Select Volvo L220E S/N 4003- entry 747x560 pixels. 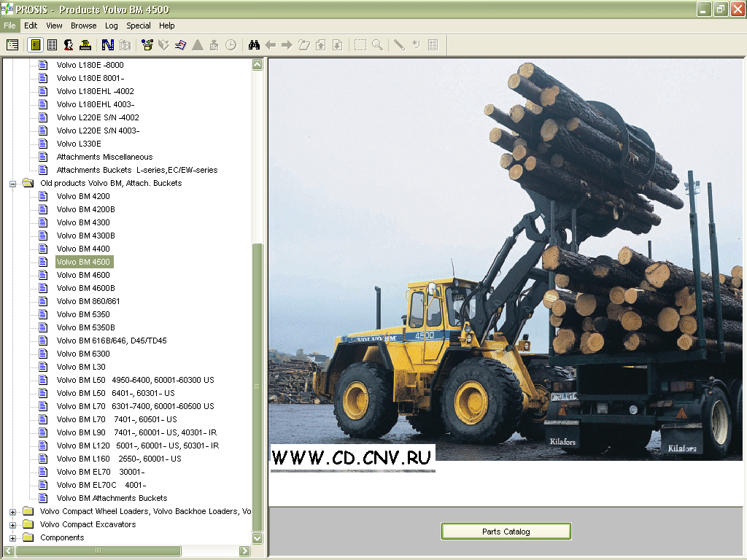[x=98, y=131]
